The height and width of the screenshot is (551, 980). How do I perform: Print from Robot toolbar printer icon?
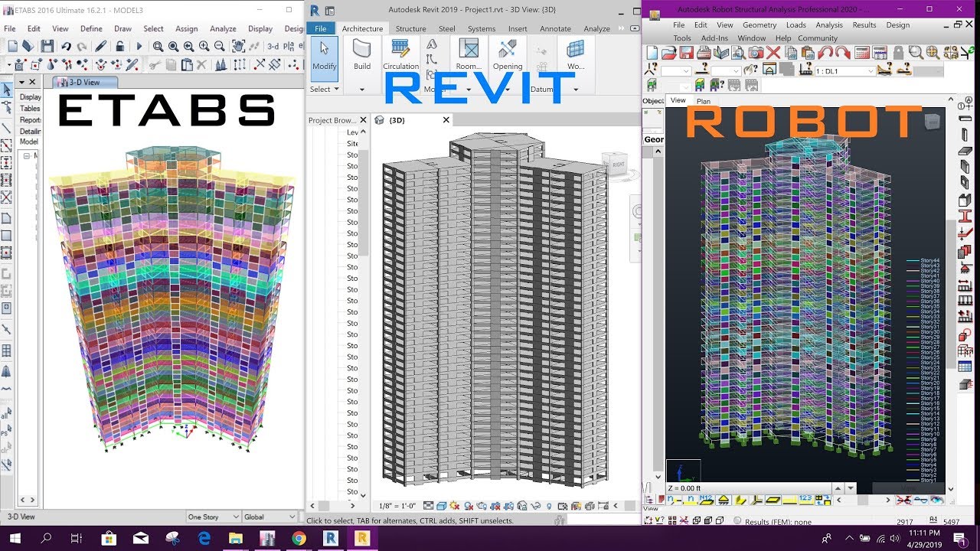pyautogui.click(x=704, y=53)
